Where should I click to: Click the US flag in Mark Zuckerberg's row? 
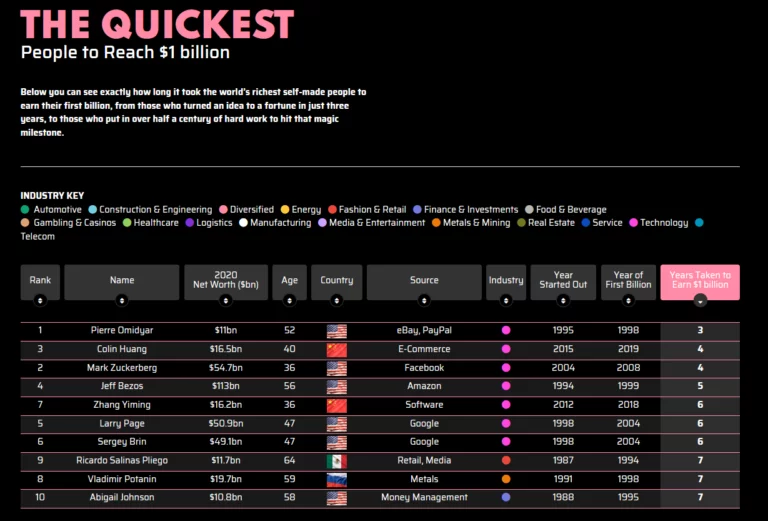coord(336,368)
